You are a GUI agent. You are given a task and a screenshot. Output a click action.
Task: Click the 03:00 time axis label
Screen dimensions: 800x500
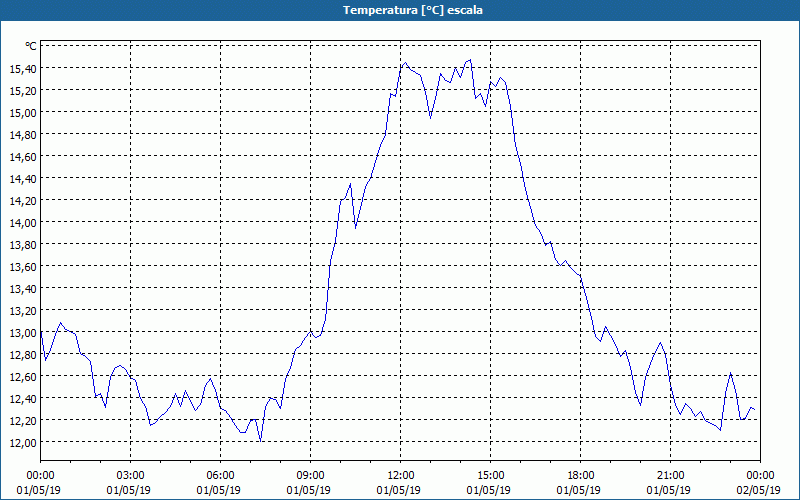[x=131, y=476]
